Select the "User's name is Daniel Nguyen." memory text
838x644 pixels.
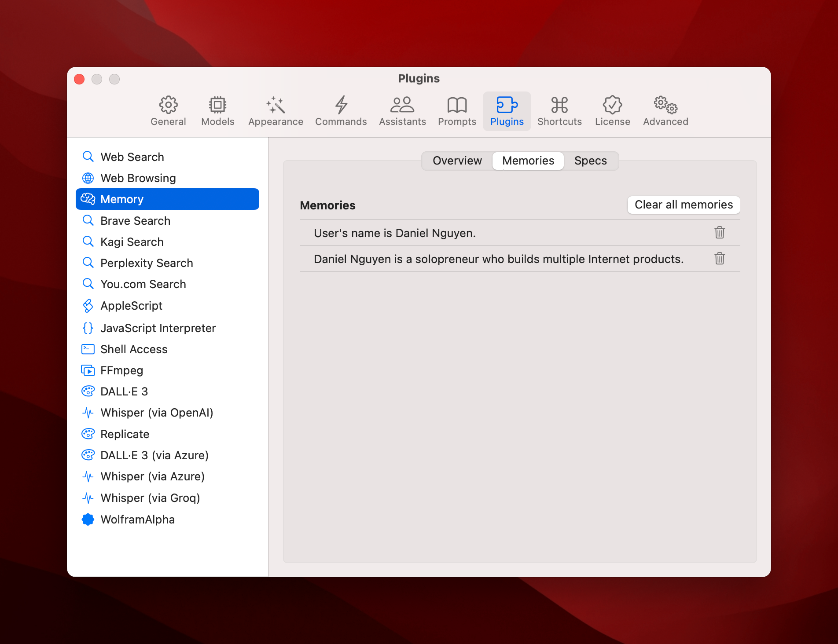(395, 233)
